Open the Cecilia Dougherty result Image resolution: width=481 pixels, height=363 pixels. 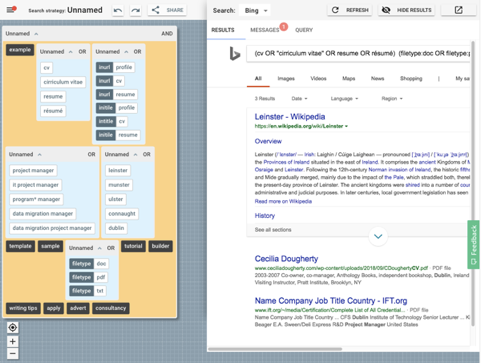[x=286, y=259]
